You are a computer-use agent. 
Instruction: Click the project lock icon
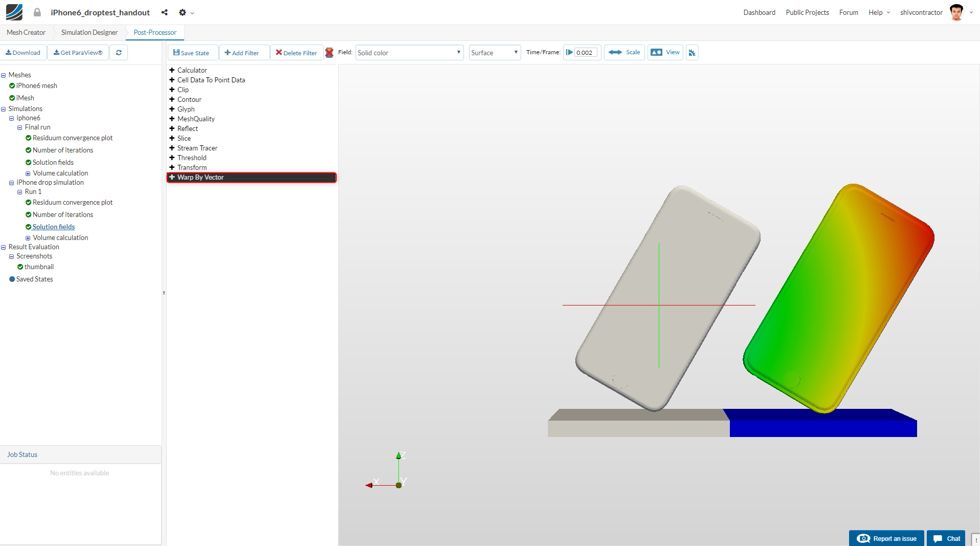[x=37, y=12]
